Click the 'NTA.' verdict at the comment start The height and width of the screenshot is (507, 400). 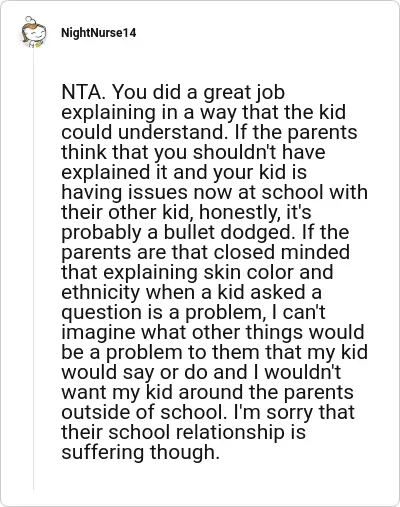tap(84, 92)
